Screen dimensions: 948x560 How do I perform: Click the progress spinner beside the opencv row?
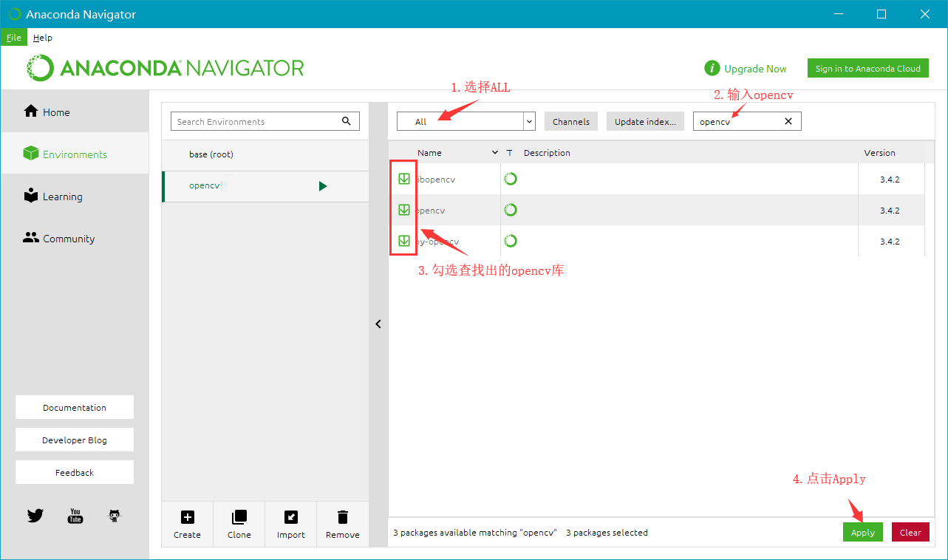coord(511,209)
